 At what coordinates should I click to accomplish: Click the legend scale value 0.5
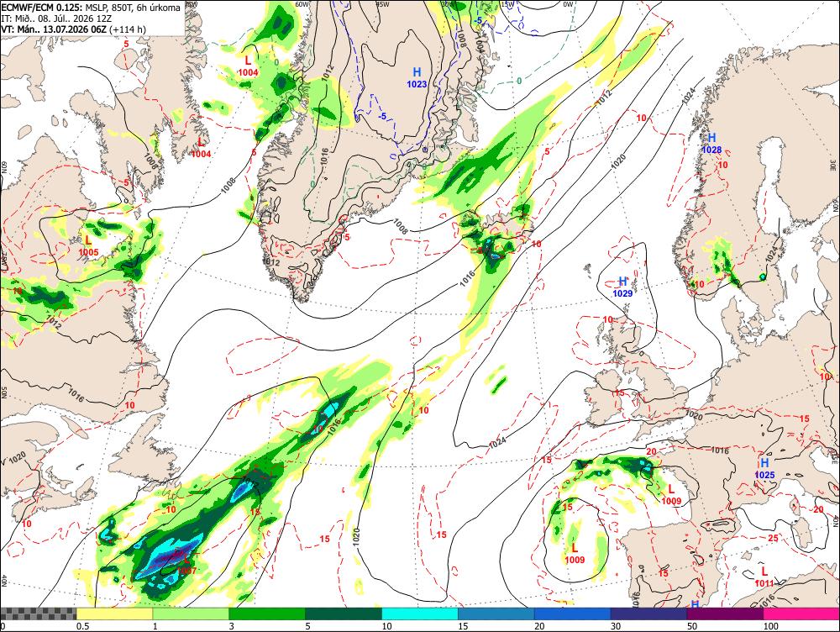[82, 626]
